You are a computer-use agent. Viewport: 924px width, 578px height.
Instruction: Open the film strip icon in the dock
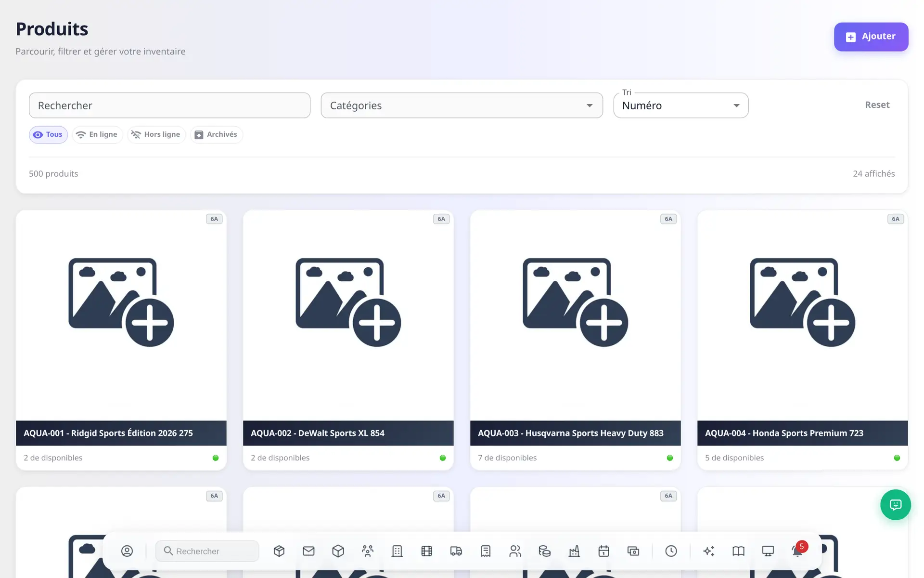click(x=427, y=551)
